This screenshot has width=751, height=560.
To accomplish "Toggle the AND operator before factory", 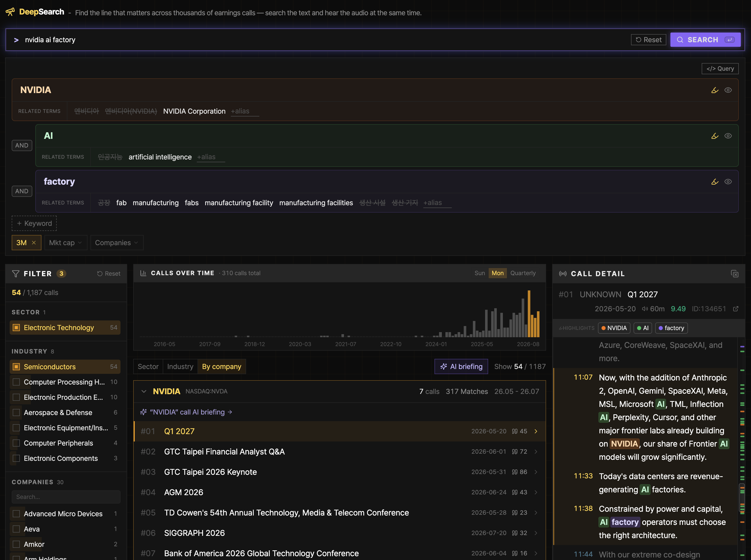I will tap(22, 191).
